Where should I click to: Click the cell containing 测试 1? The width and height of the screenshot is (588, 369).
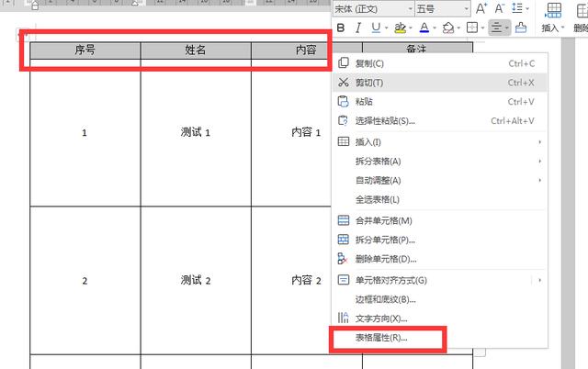(x=196, y=132)
